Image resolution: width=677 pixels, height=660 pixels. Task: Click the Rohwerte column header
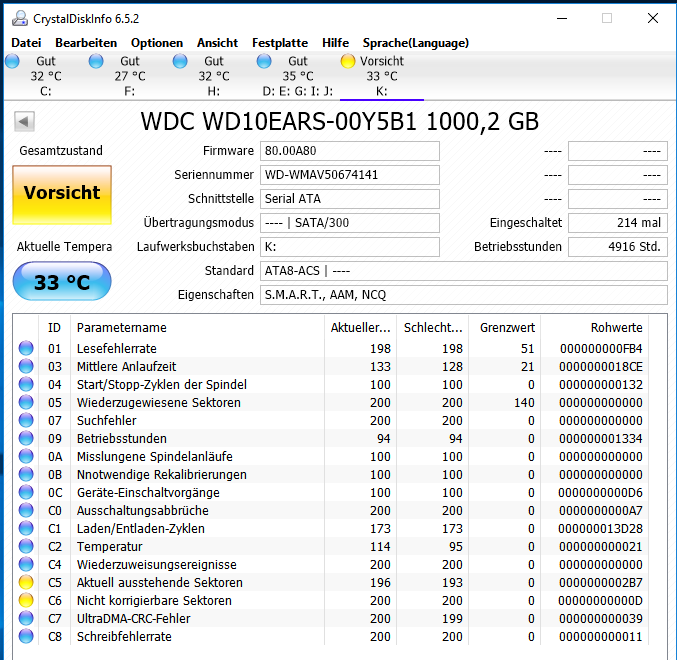pos(595,328)
